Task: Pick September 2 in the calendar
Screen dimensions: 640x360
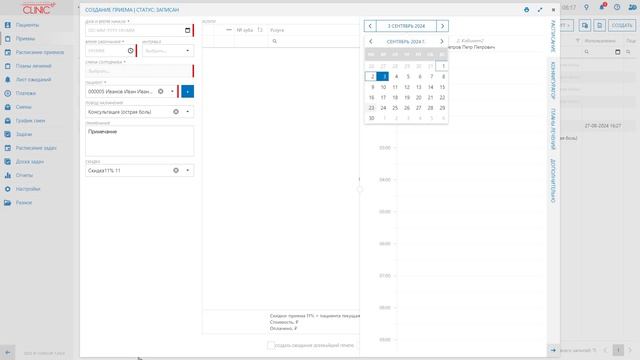Action: [x=371, y=76]
